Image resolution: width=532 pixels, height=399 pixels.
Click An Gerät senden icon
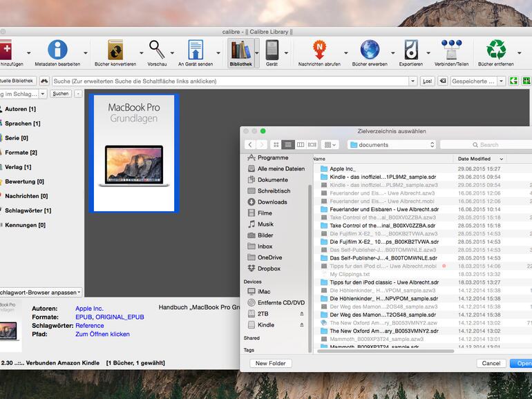[x=196, y=50]
